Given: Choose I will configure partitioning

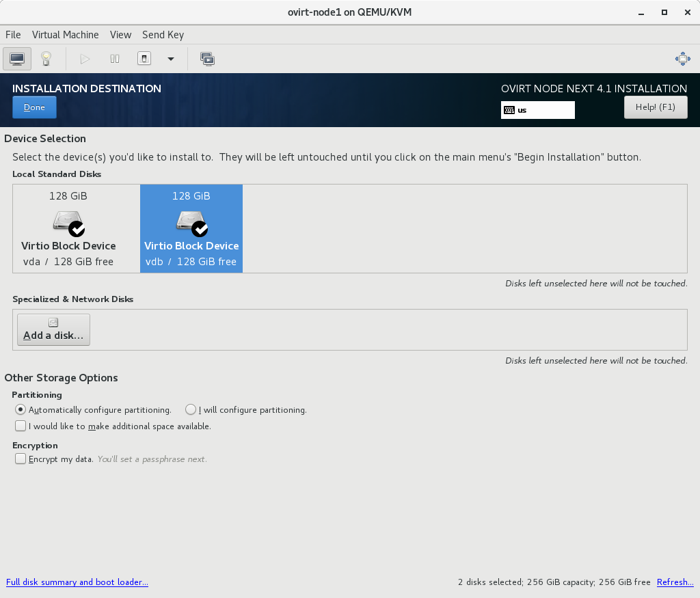Looking at the screenshot, I should 246,409.
